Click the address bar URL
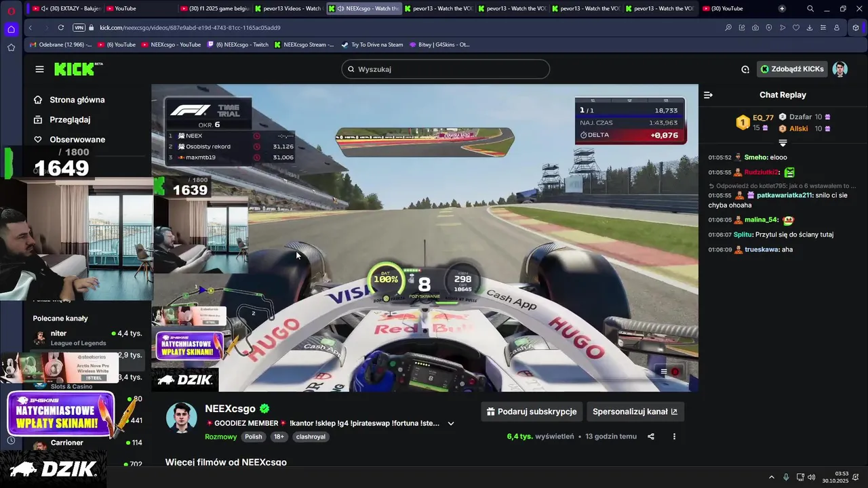 pyautogui.click(x=190, y=28)
